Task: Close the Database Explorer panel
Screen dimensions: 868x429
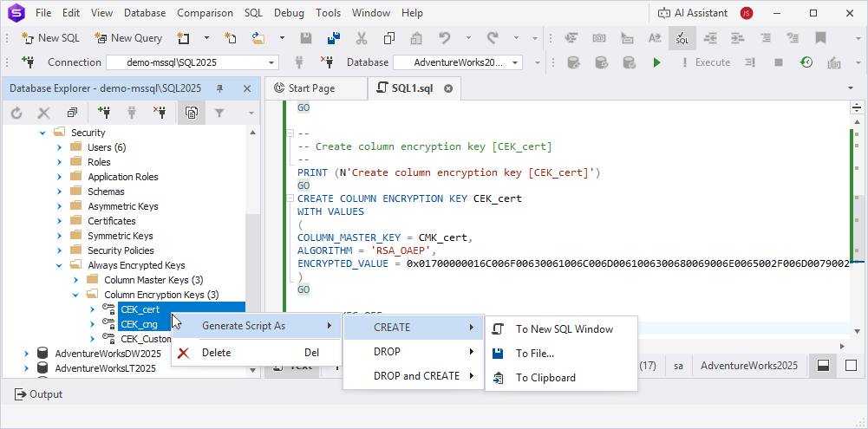Action: 247,88
